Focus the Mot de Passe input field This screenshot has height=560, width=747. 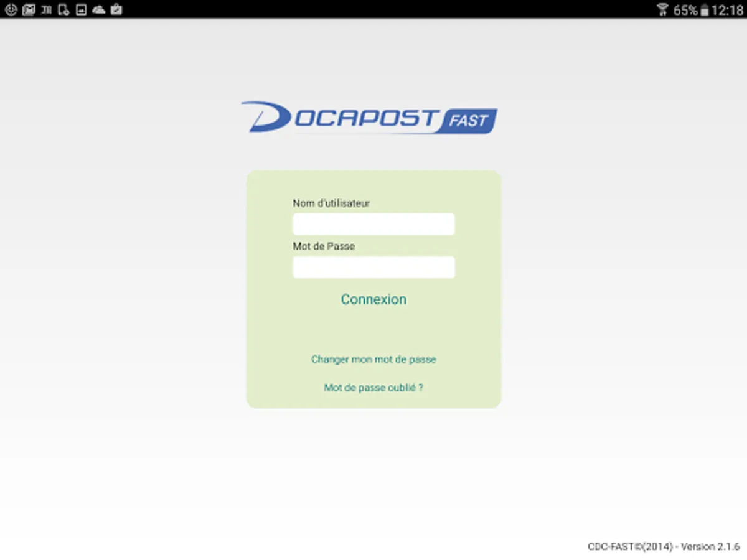point(374,267)
